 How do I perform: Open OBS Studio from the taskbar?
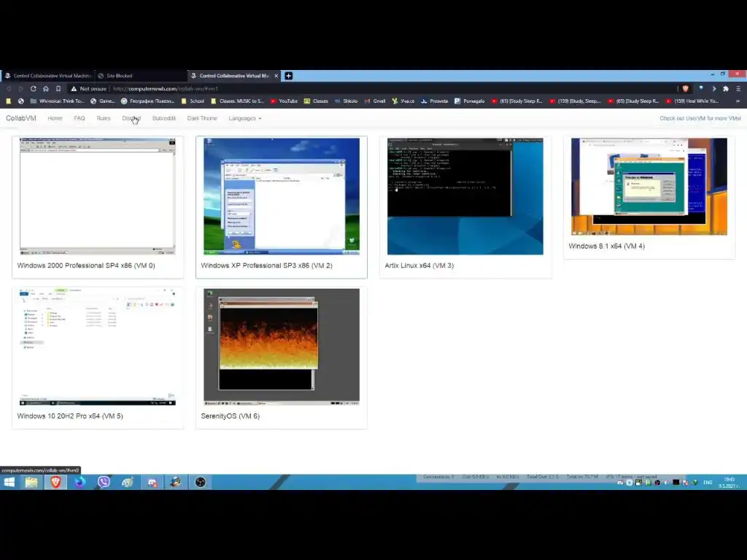[x=200, y=482]
